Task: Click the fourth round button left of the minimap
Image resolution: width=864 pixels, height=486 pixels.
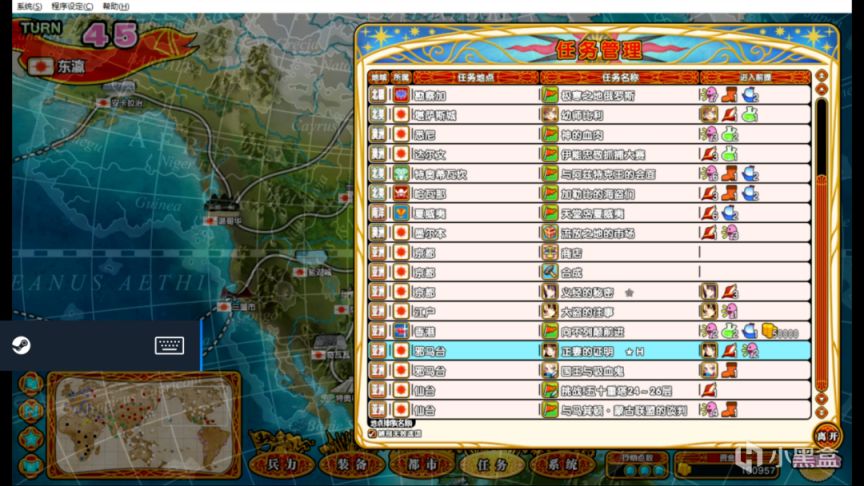Action: (x=31, y=465)
